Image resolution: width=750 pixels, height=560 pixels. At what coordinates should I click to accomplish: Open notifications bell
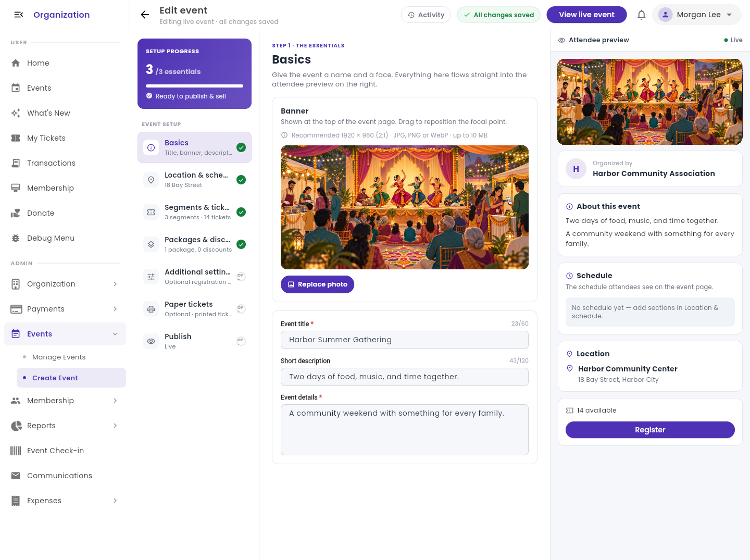point(642,15)
